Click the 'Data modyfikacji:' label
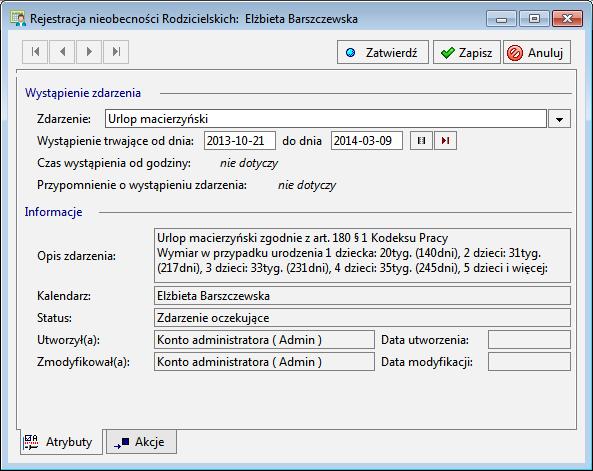593x471 pixels. (x=427, y=362)
